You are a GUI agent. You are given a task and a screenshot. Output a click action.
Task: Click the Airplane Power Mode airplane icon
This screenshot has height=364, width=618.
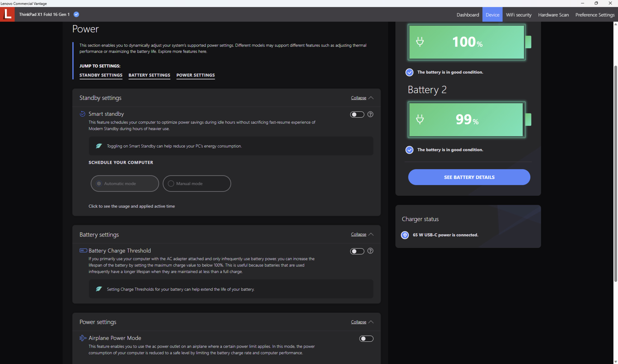point(83,338)
